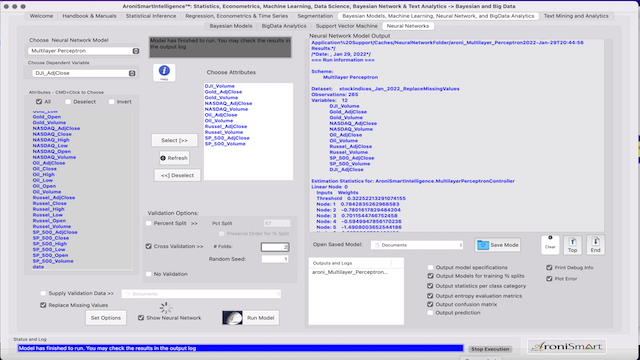The image size is (640, 360).
Task: Toggle the All attributes checkbox
Action: pyautogui.click(x=39, y=102)
